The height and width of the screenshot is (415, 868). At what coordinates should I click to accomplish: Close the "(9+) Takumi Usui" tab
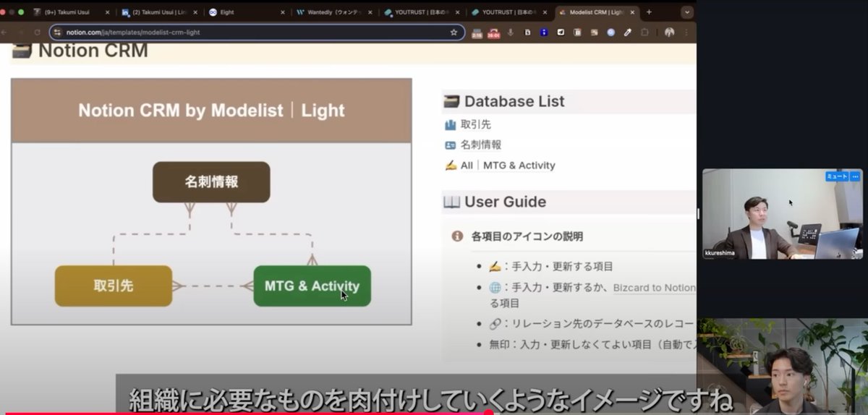pyautogui.click(x=108, y=12)
